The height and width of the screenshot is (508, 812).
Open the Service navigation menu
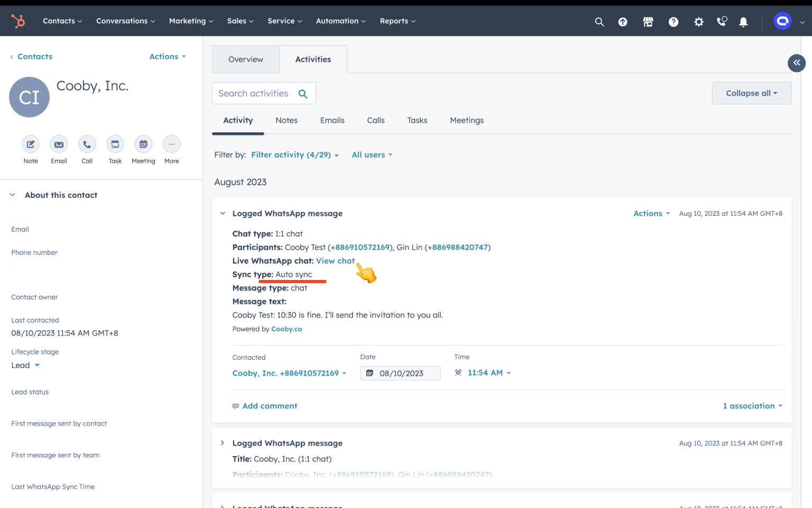[x=285, y=21]
